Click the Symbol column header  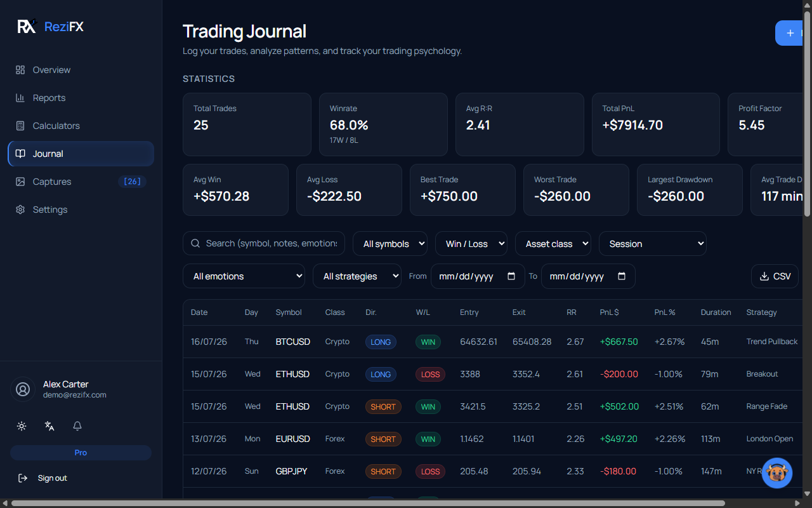tap(289, 312)
